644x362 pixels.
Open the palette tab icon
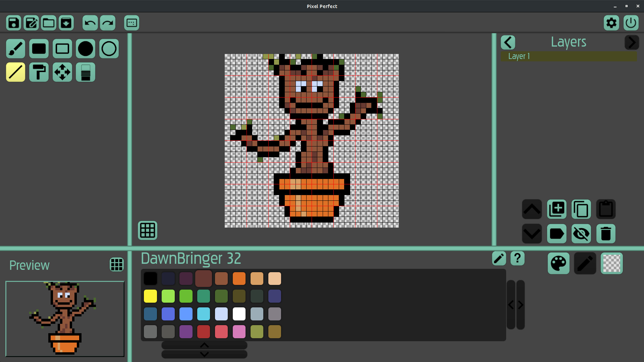558,263
